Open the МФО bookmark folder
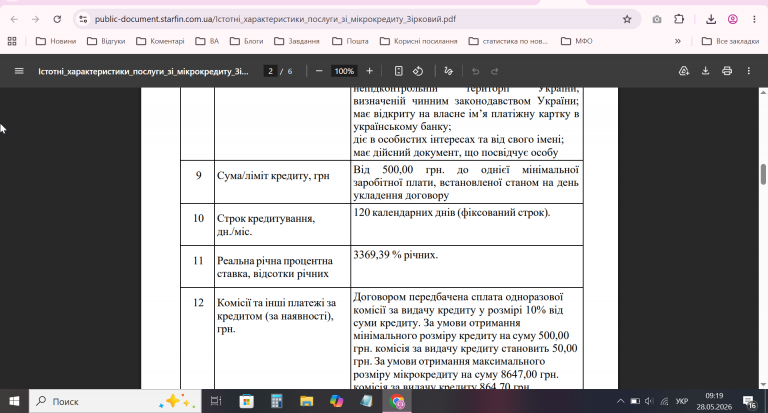The image size is (768, 413). [576, 41]
